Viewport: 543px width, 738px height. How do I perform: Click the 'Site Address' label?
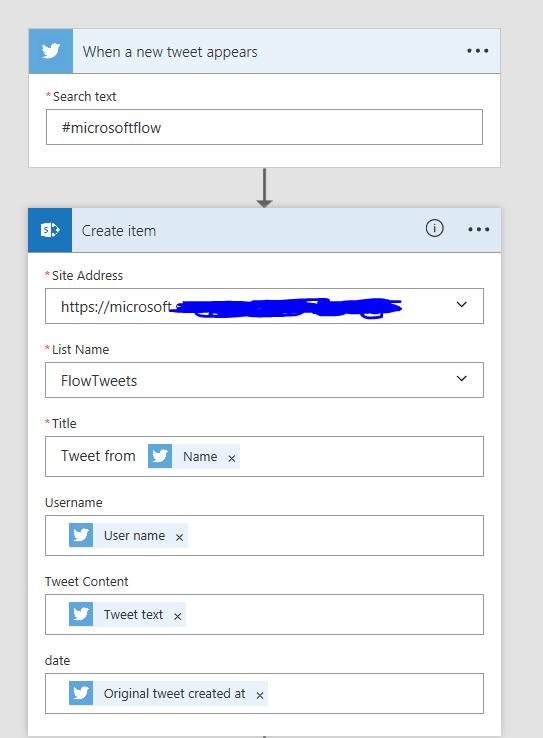point(87,275)
